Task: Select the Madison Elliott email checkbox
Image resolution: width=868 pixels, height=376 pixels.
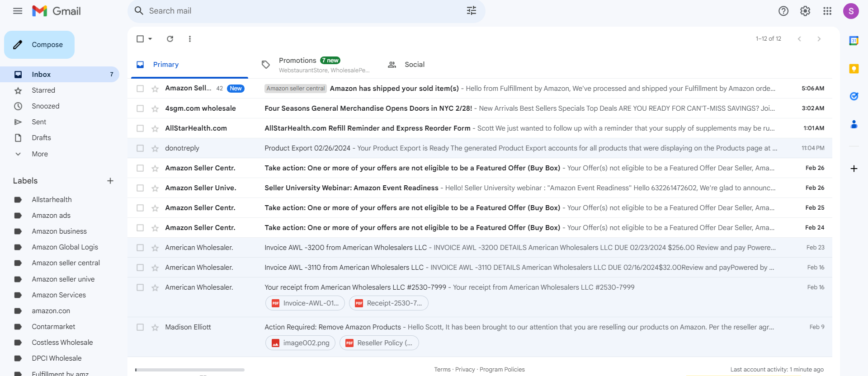Action: point(140,327)
